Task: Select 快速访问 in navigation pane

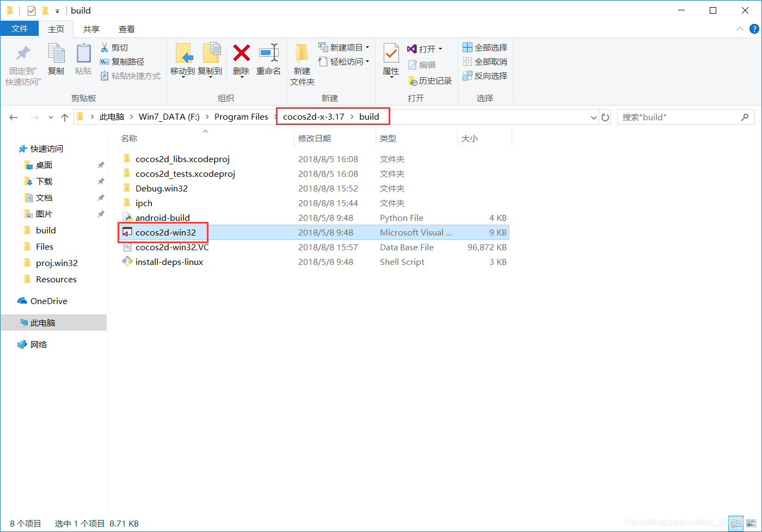Action: [46, 149]
